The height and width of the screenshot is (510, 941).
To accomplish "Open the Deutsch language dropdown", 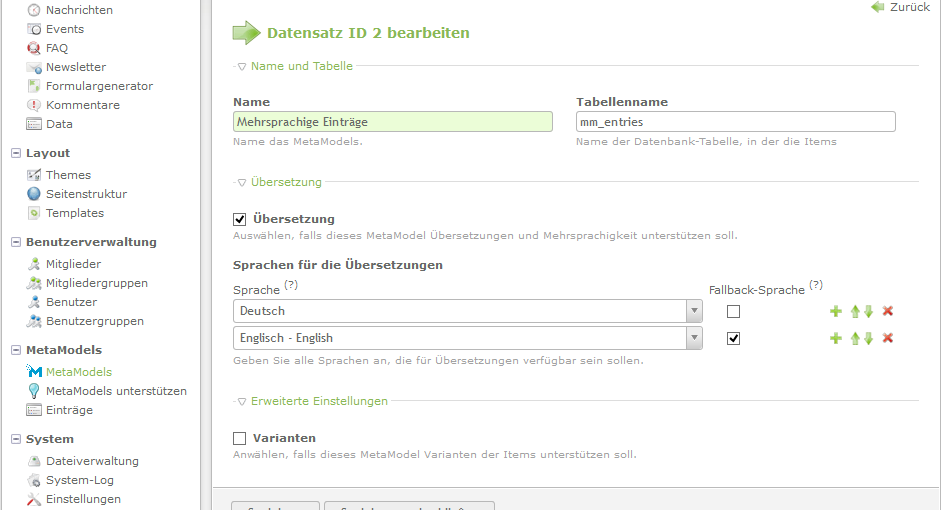I will click(x=467, y=312).
